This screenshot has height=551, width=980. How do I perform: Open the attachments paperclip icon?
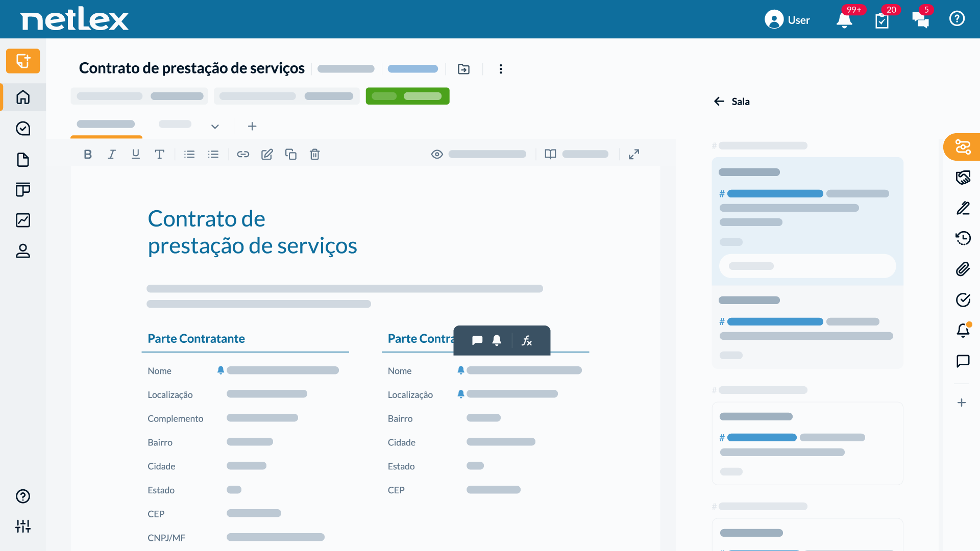coord(963,269)
